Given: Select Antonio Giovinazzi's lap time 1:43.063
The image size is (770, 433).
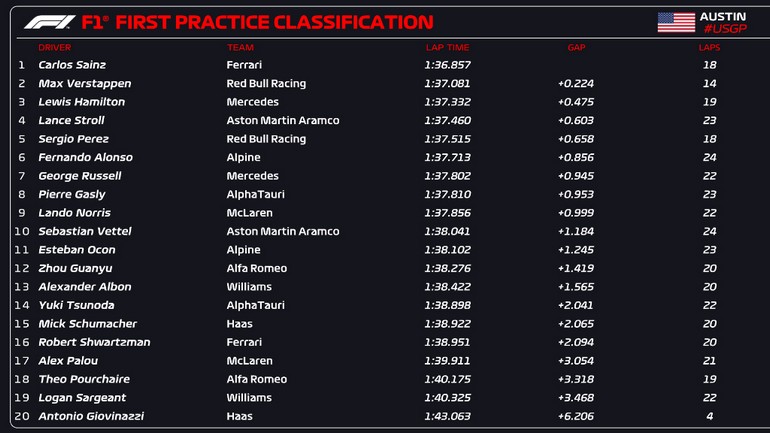Looking at the screenshot, I should [x=447, y=416].
